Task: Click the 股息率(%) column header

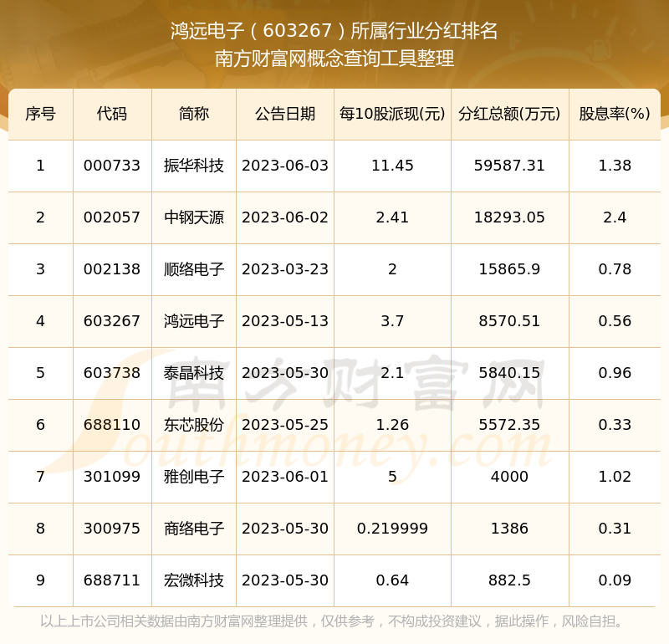Action: [x=615, y=114]
